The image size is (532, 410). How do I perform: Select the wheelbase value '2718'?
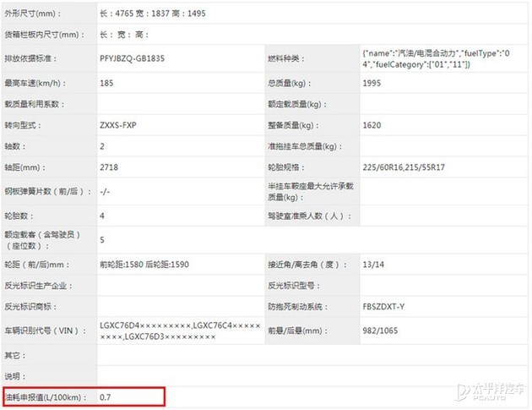tap(109, 167)
